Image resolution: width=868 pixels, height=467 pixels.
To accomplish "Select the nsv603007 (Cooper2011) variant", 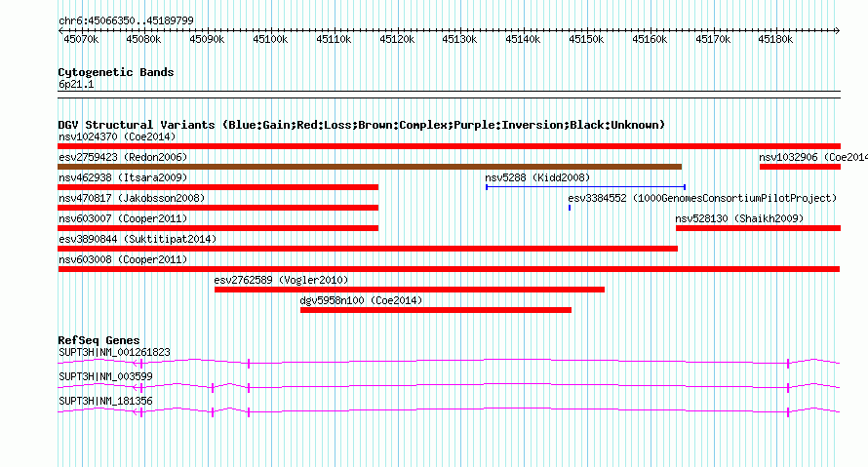I will pyautogui.click(x=218, y=228).
